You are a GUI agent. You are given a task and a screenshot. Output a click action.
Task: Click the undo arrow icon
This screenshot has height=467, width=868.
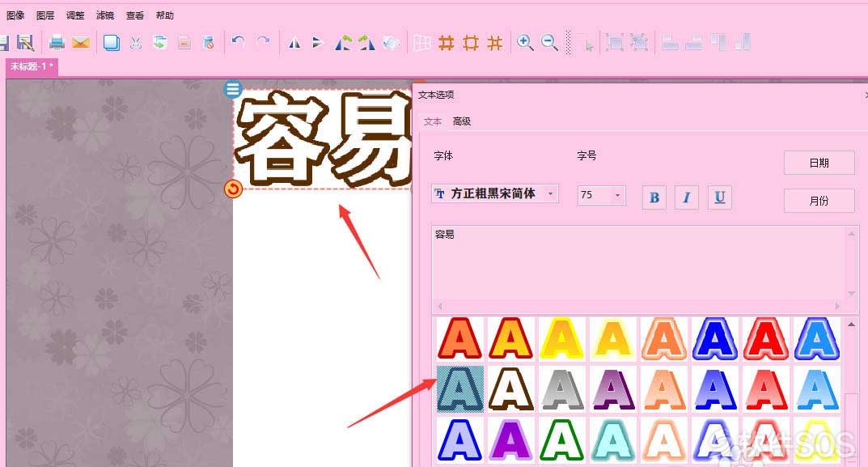[x=238, y=42]
